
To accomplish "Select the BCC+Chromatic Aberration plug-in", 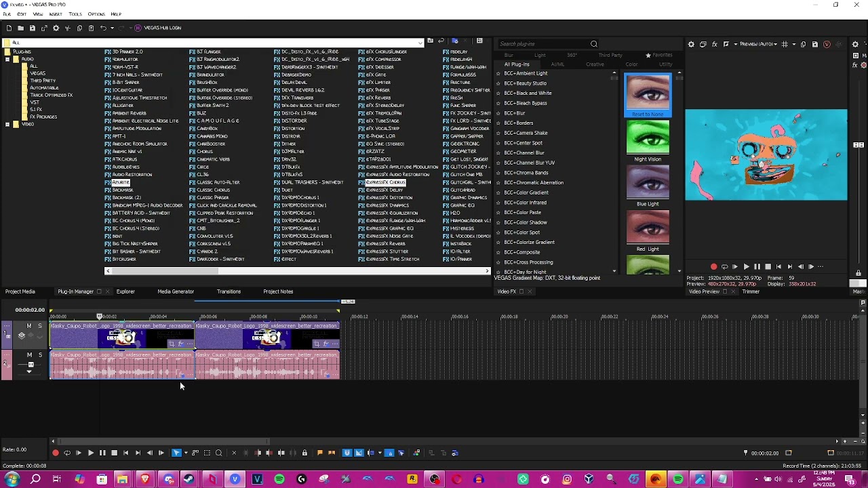I will pyautogui.click(x=534, y=182).
